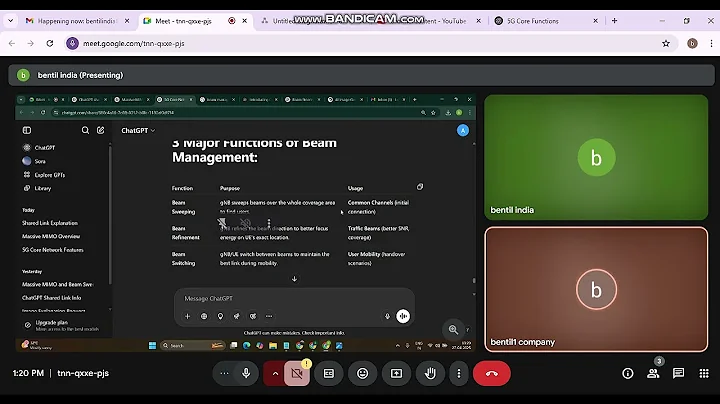Open 'Shared Link Exploration' chat
The image size is (720, 404).
pos(50,223)
